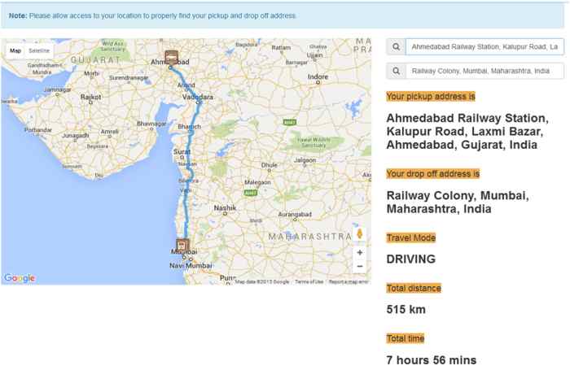Image resolution: width=570 pixels, height=392 pixels.
Task: Click the Google logo on the map
Action: [20, 278]
